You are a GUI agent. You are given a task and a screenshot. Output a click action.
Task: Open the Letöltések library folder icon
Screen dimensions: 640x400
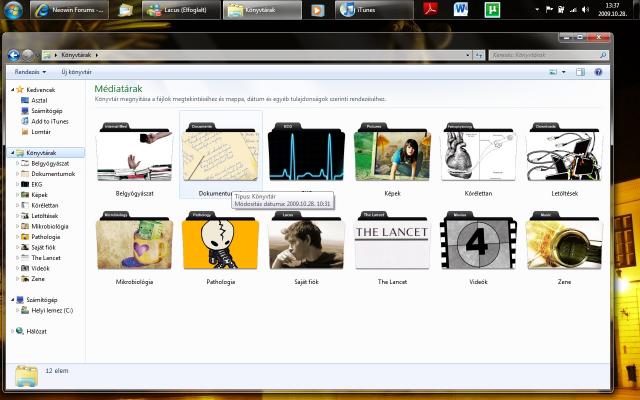point(564,152)
